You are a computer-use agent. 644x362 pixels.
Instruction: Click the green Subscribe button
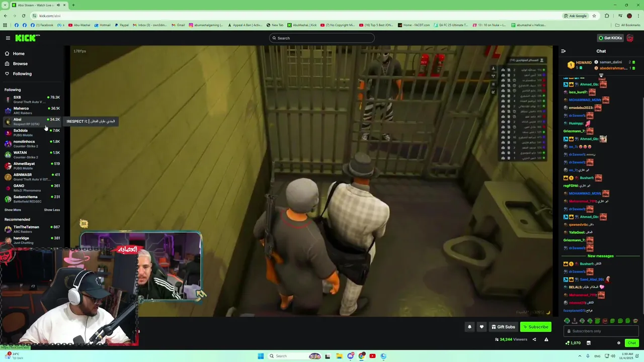536,327
